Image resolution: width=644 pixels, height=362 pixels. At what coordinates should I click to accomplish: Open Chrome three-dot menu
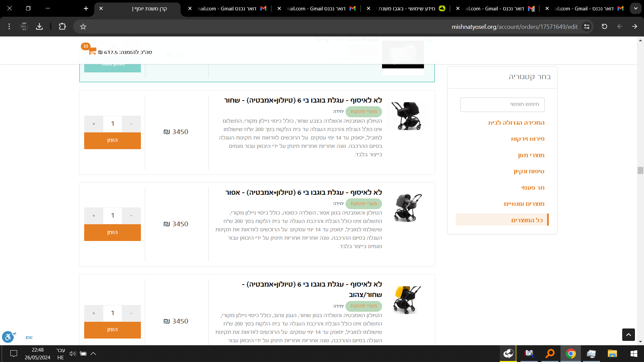9,26
